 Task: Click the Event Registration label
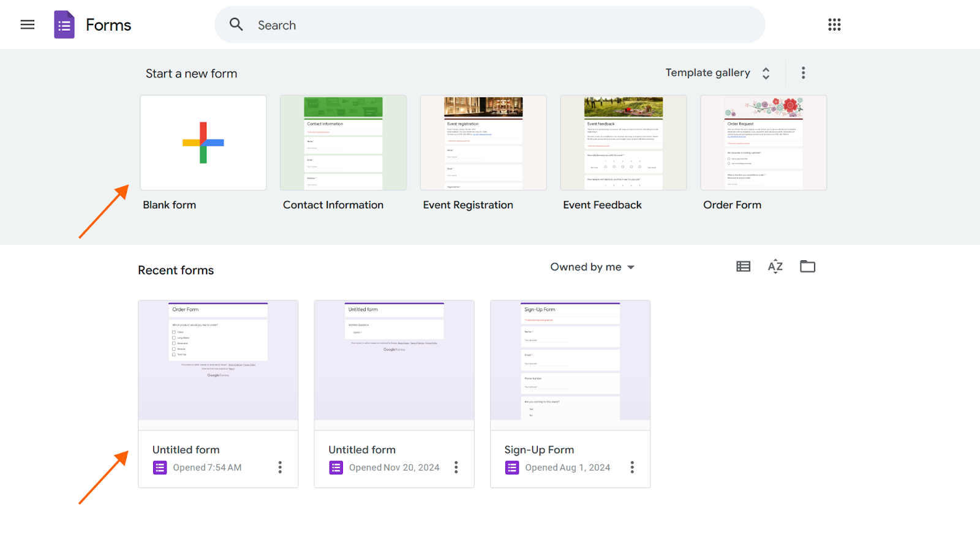coord(468,205)
